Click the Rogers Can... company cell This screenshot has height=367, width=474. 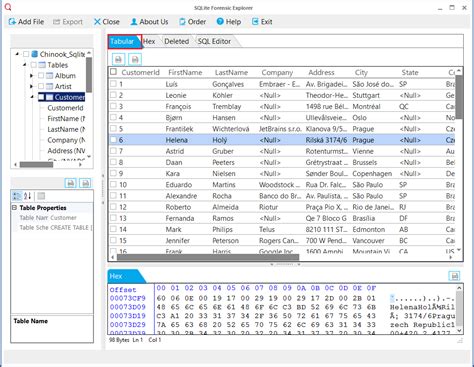pos(279,240)
